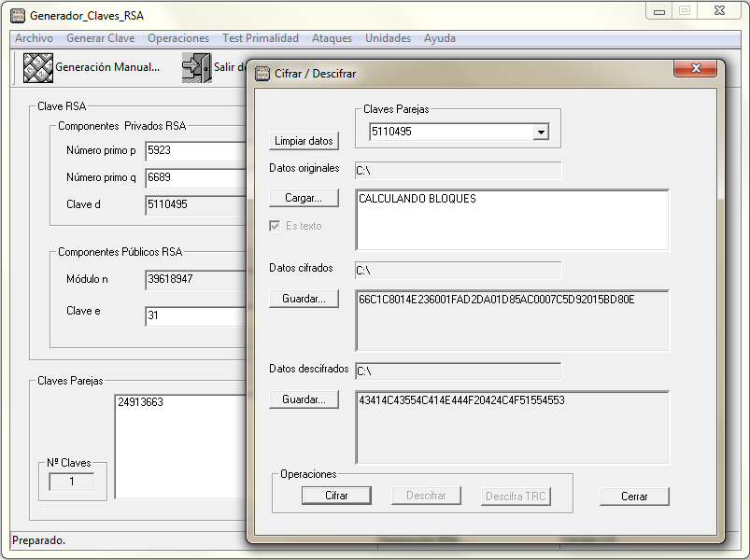Expand the Claves Parejas dropdown arrow
This screenshot has width=750, height=560.
(540, 133)
